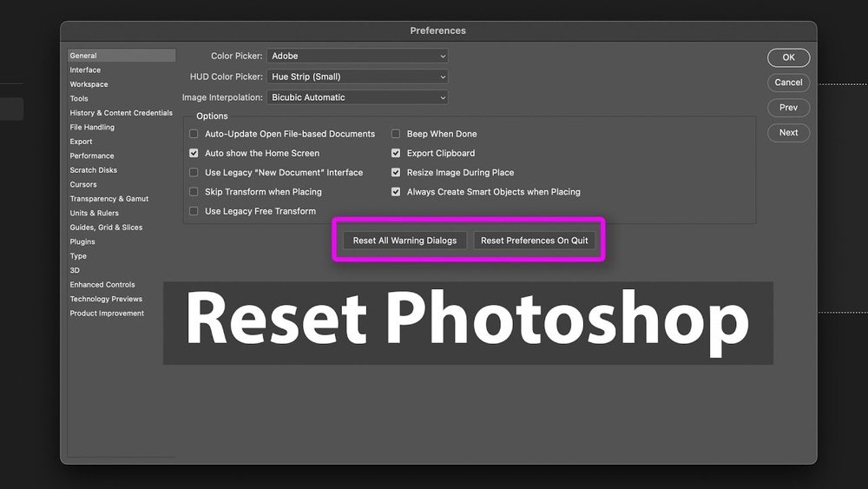Go to next preferences page

point(788,133)
